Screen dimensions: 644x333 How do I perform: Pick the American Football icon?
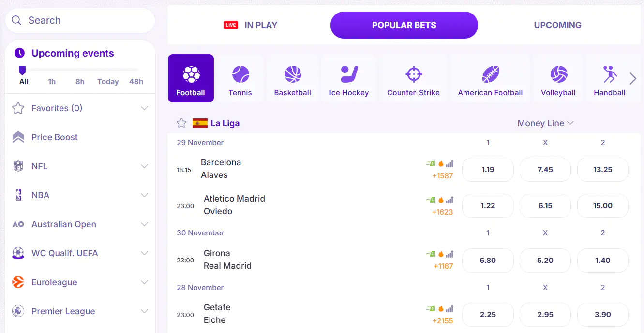[x=491, y=75]
